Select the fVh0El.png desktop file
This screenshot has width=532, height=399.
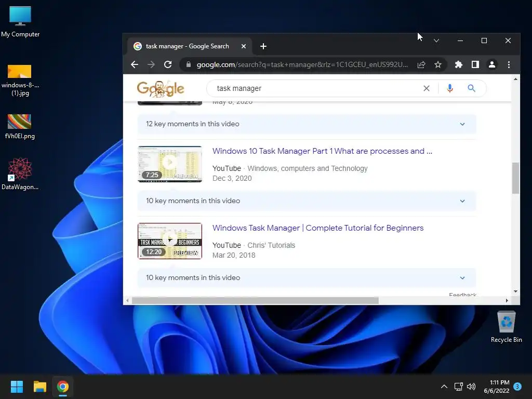pos(20,126)
